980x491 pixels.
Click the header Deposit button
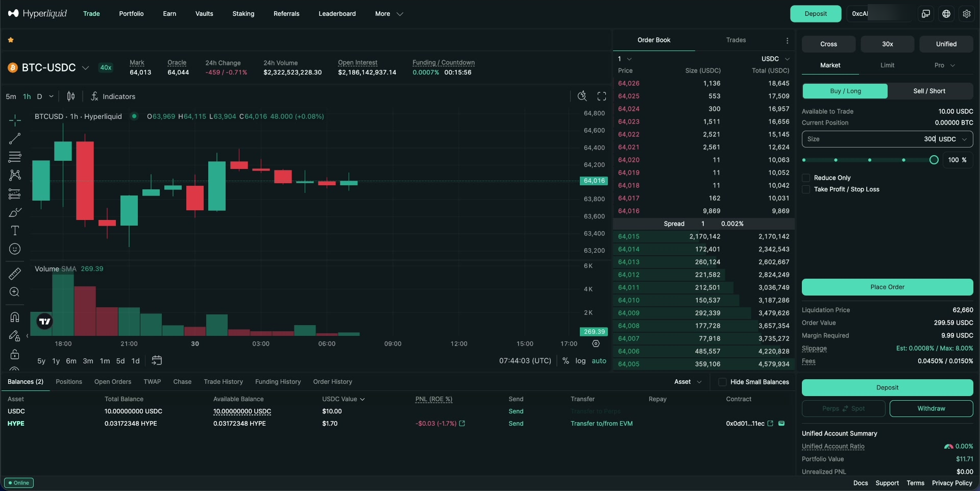816,14
